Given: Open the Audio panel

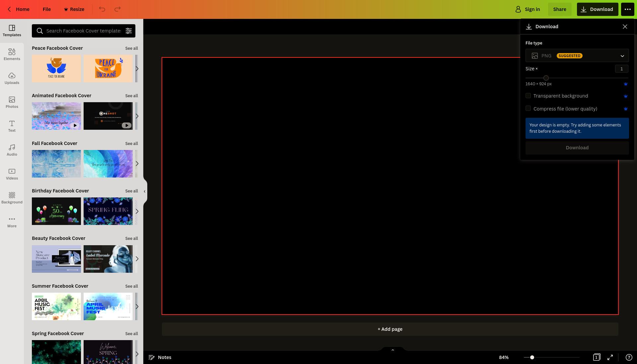Looking at the screenshot, I should point(12,150).
